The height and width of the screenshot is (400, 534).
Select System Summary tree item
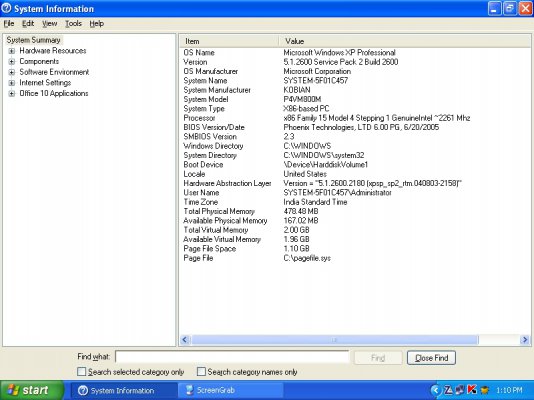33,40
